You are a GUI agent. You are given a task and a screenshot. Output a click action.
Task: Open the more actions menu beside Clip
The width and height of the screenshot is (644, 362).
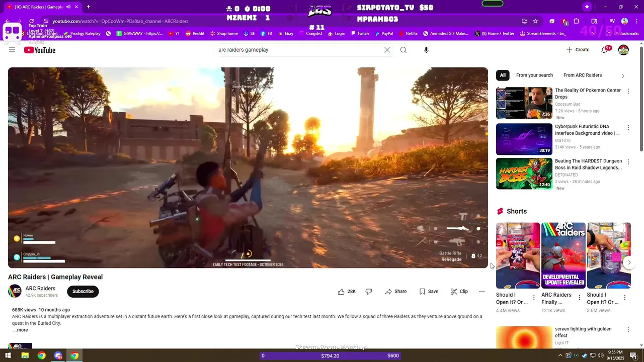(481, 292)
